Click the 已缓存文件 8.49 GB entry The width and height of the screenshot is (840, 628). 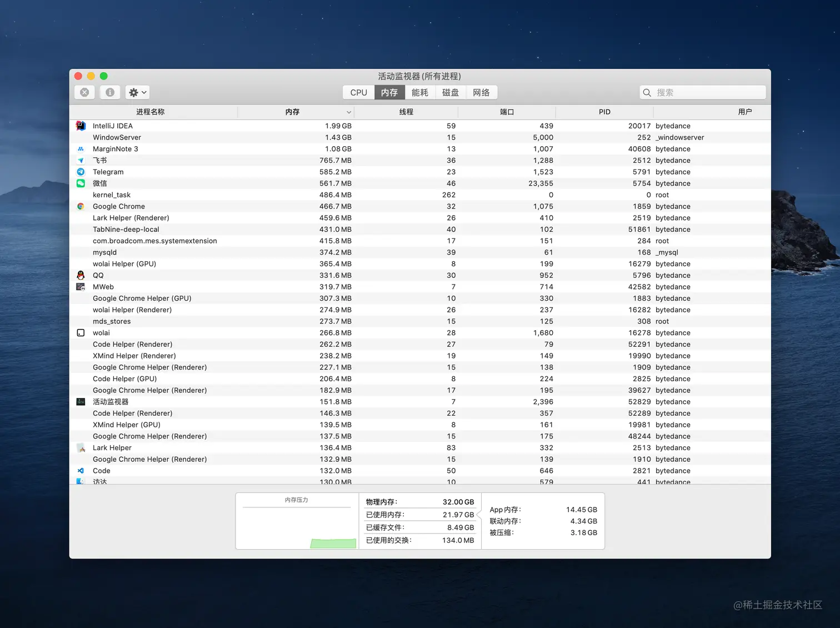420,527
